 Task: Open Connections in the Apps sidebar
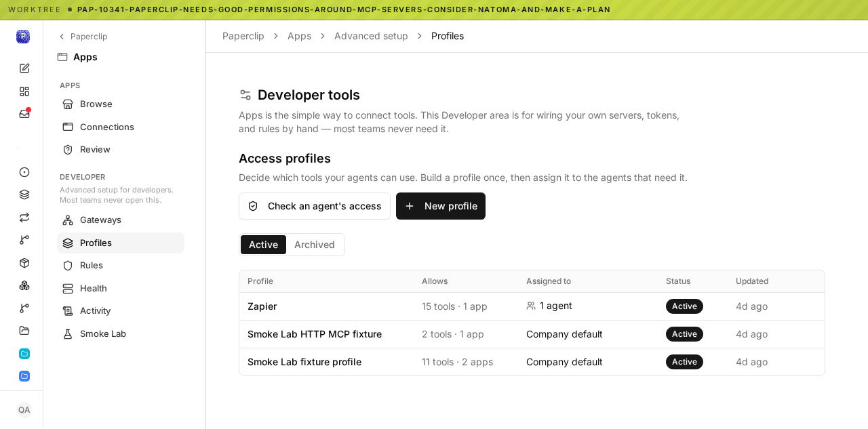[121, 127]
